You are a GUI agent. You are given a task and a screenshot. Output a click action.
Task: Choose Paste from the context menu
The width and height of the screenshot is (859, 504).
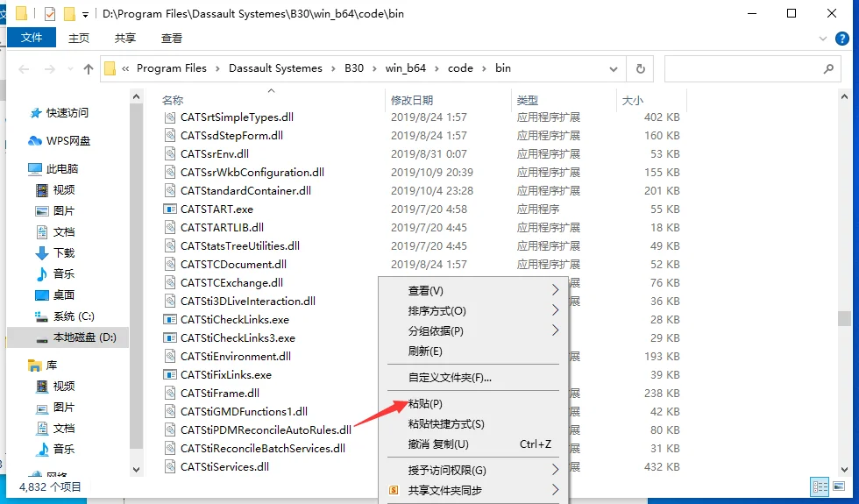425,404
